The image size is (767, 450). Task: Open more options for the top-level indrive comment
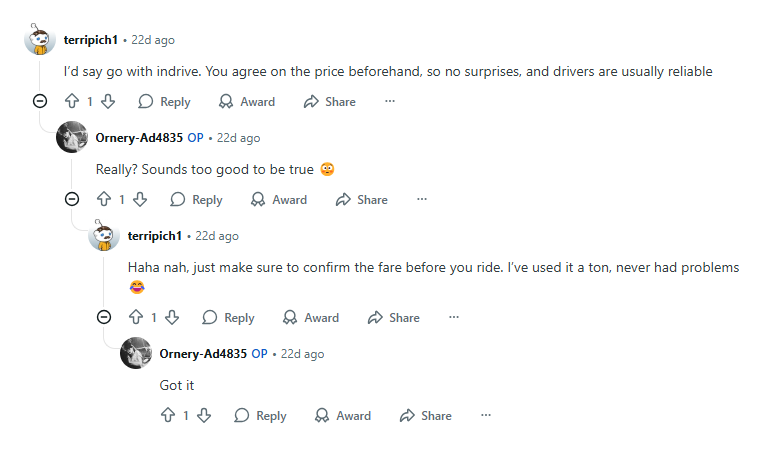(390, 101)
